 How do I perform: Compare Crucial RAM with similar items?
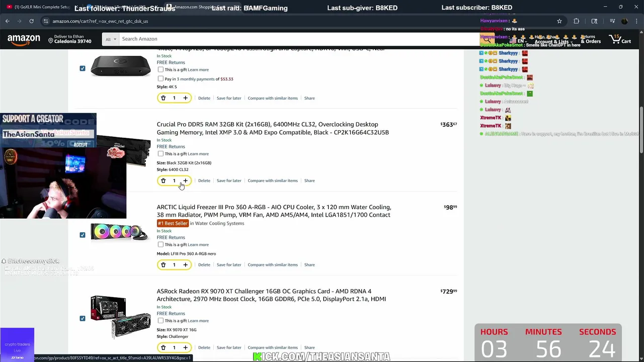pyautogui.click(x=273, y=180)
